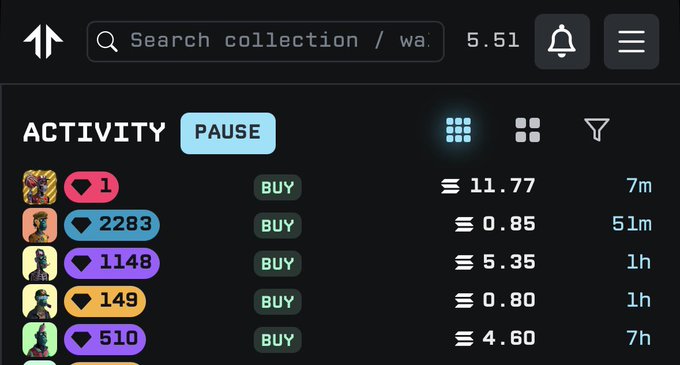Click the purple rank 1148 badge
680x365 pixels.
pos(112,264)
